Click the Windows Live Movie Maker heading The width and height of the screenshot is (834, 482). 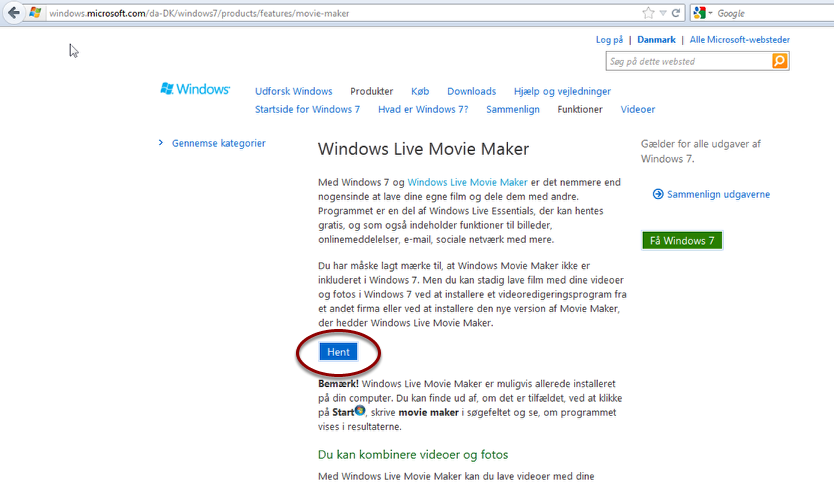pos(423,149)
